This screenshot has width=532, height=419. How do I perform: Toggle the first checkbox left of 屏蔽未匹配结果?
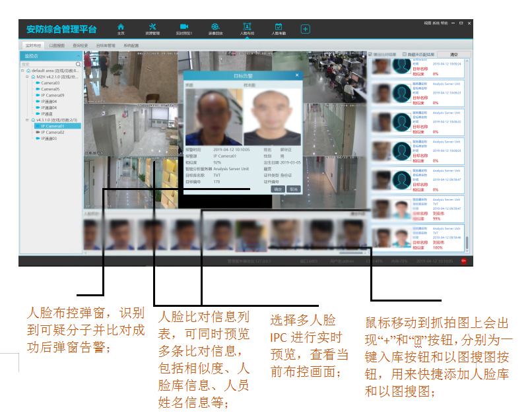click(370, 54)
